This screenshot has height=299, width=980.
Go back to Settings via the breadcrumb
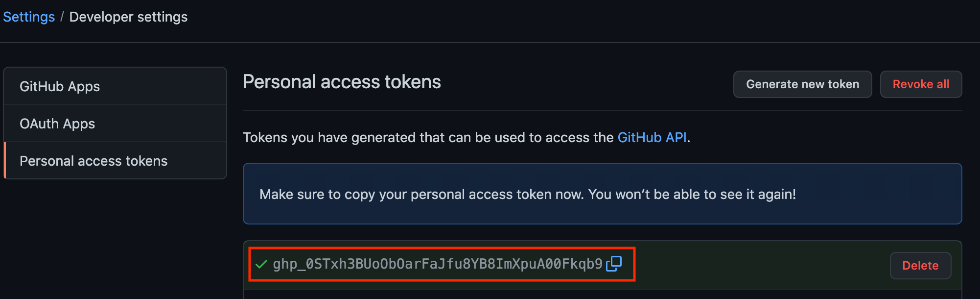point(29,17)
